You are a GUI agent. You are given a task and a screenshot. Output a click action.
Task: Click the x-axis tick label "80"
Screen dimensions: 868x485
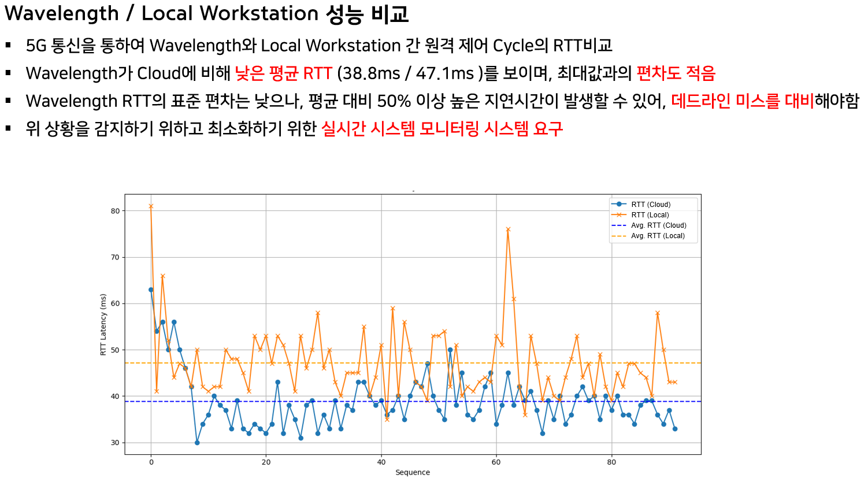tap(611, 462)
